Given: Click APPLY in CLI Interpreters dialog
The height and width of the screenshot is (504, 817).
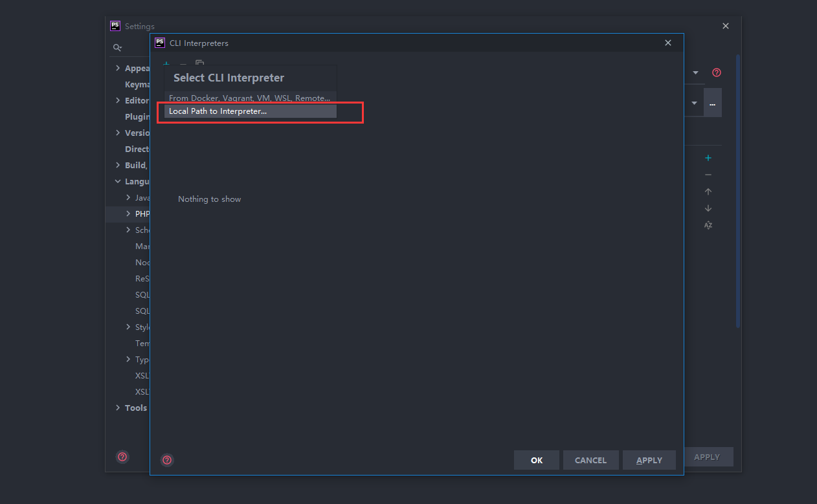Looking at the screenshot, I should point(649,460).
